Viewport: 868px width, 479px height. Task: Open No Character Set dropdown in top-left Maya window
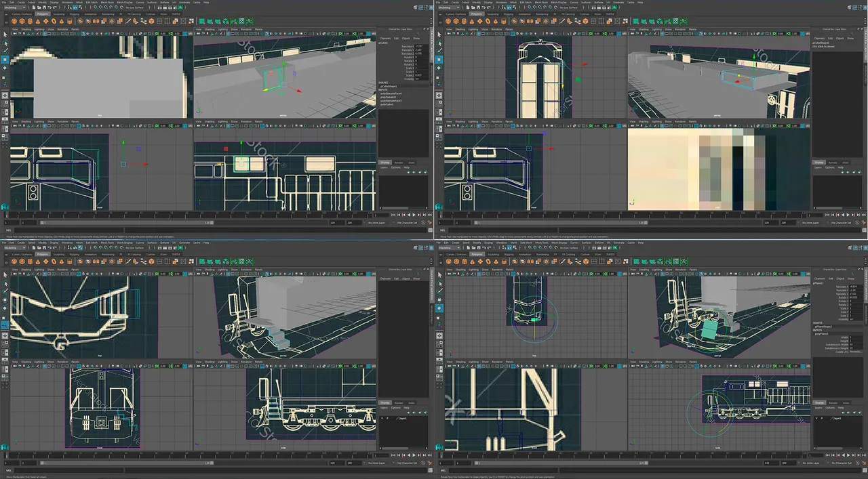coord(406,224)
